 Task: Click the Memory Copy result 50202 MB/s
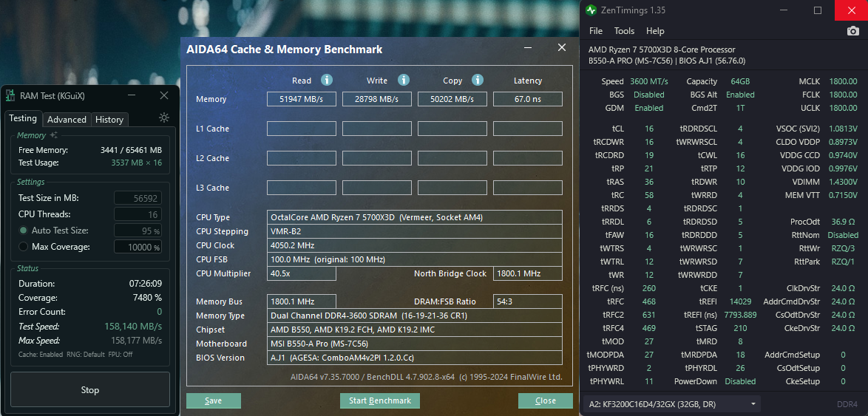point(452,99)
